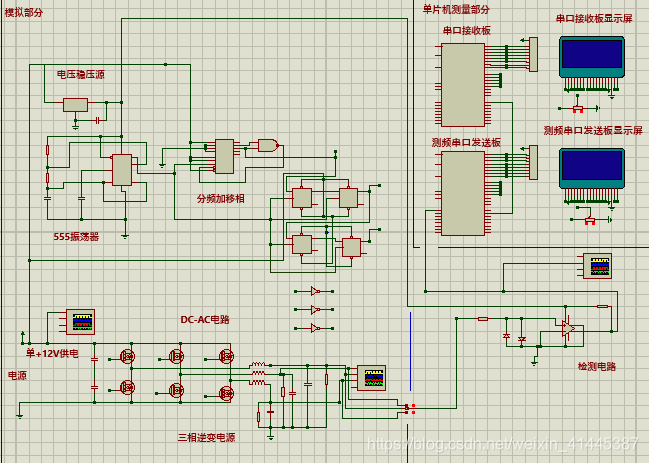The image size is (649, 463).
Task: Click the bottom-left flip-flop in the phase-shift block
Action: click(x=302, y=245)
